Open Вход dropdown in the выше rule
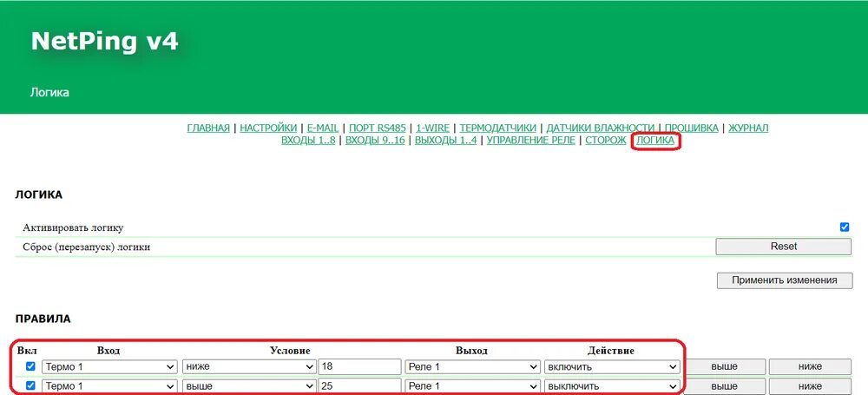The image size is (868, 395). (x=109, y=386)
